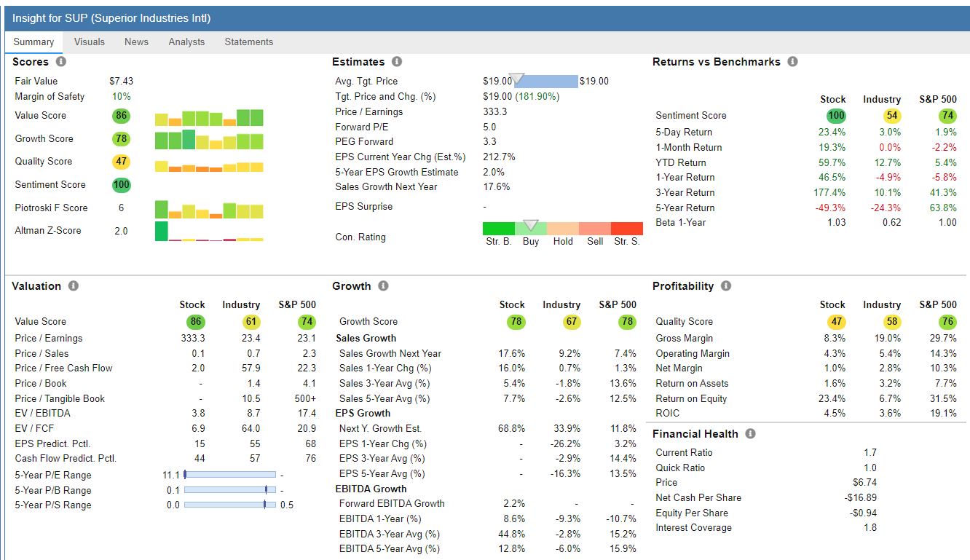The height and width of the screenshot is (560, 970).
Task: Select the Summary tab
Action: 33,42
